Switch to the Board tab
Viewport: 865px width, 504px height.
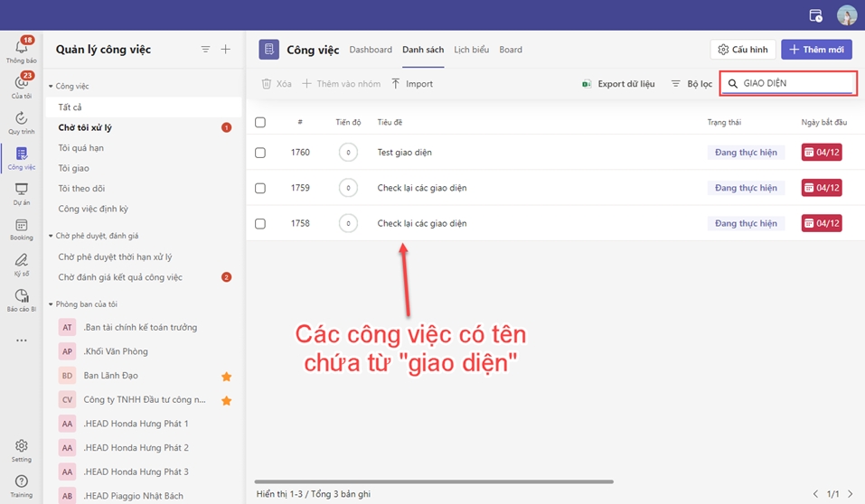coord(511,50)
